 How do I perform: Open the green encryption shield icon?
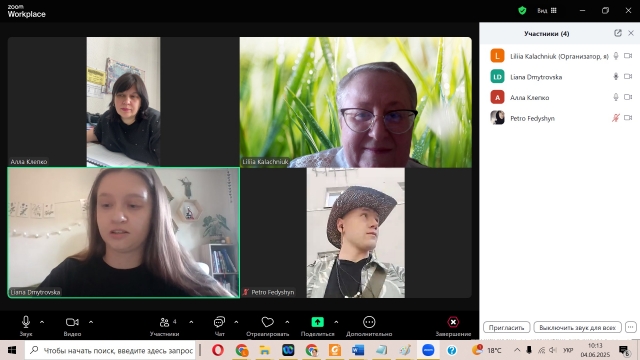522,11
